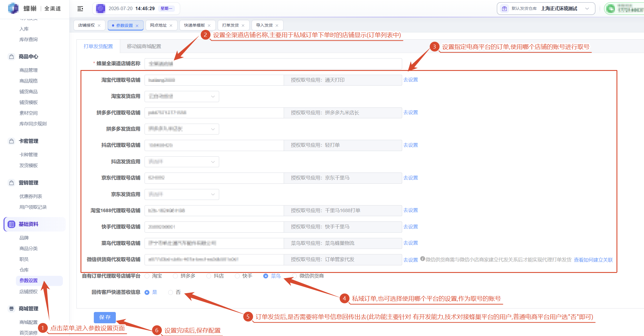The height and width of the screenshot is (336, 644).
Task: Close the 打单发货 tab
Action: point(243,25)
